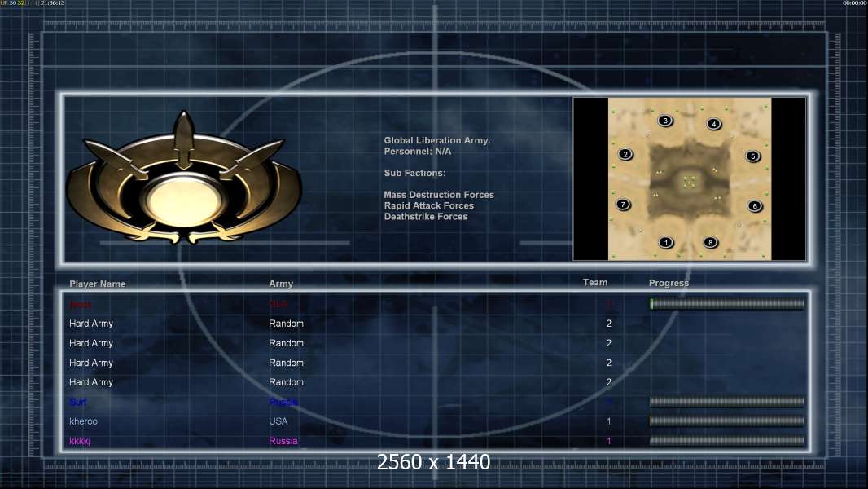Click 'Russia' army in kkkkj's row

283,442
